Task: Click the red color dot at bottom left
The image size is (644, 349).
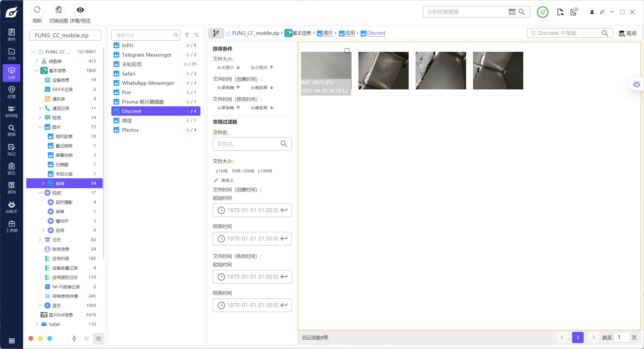Action: pyautogui.click(x=31, y=339)
